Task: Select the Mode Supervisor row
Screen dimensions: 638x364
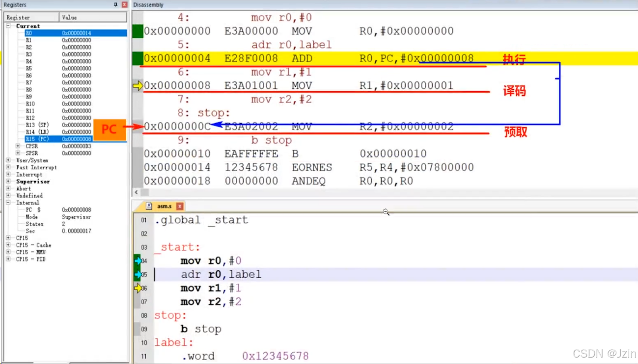Action: click(x=76, y=217)
